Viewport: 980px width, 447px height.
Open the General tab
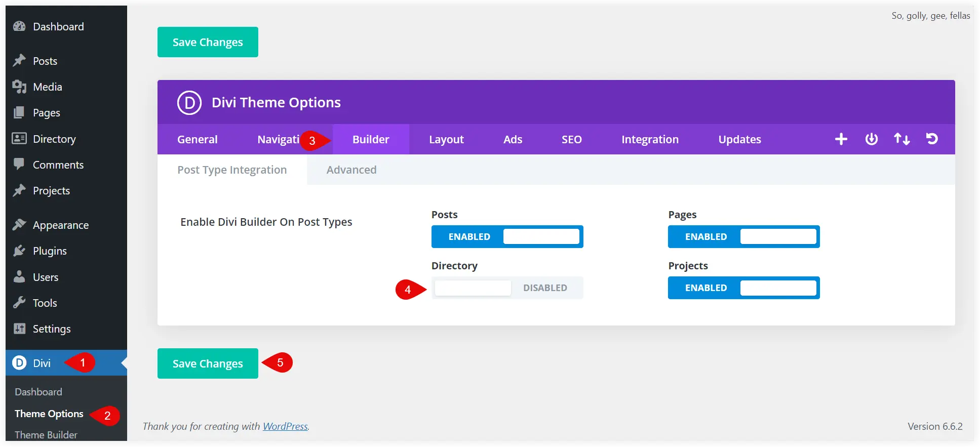[x=198, y=139]
